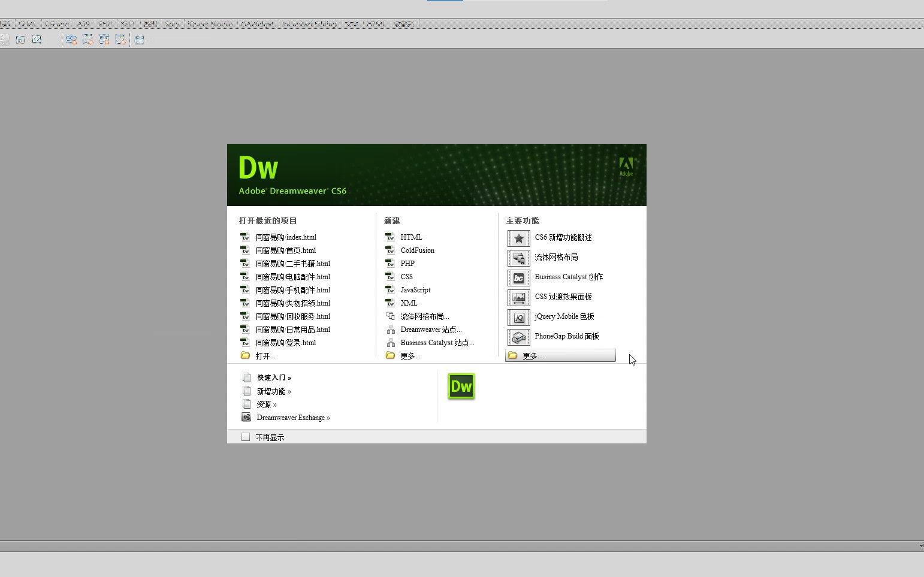Viewport: 924px width, 577px height.
Task: Switch to the OAWidget insert tab
Action: pyautogui.click(x=258, y=24)
